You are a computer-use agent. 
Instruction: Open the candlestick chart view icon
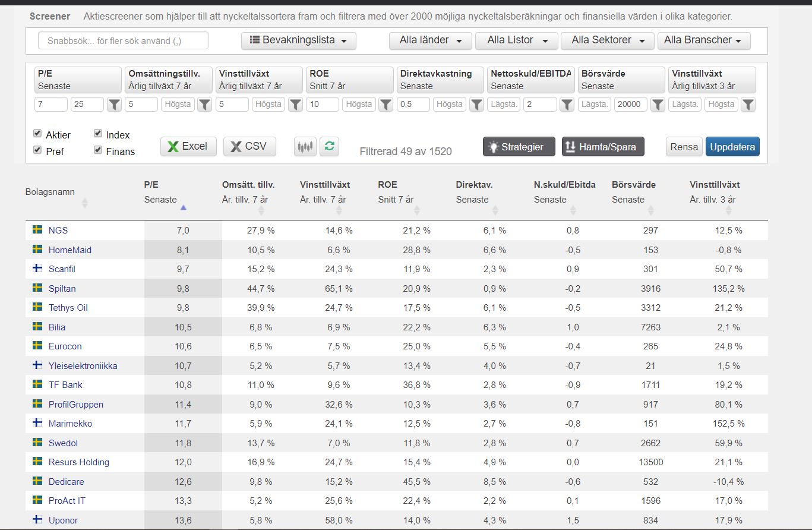click(x=305, y=147)
